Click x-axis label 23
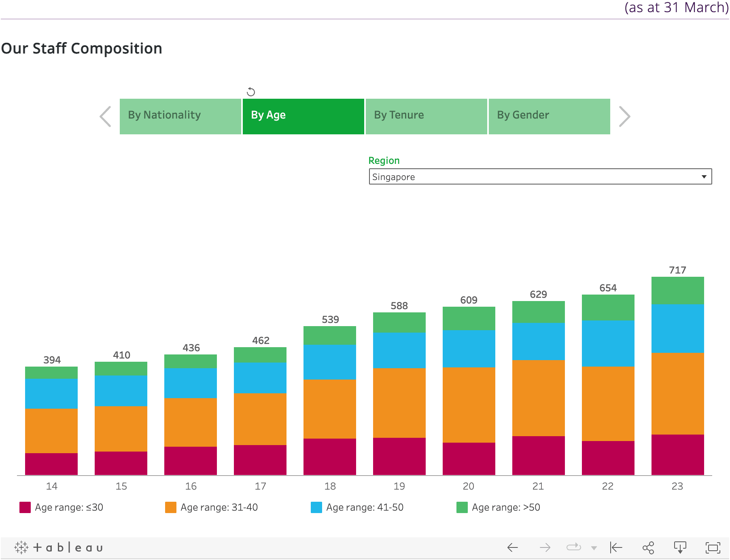The height and width of the screenshot is (560, 730). pos(677,486)
